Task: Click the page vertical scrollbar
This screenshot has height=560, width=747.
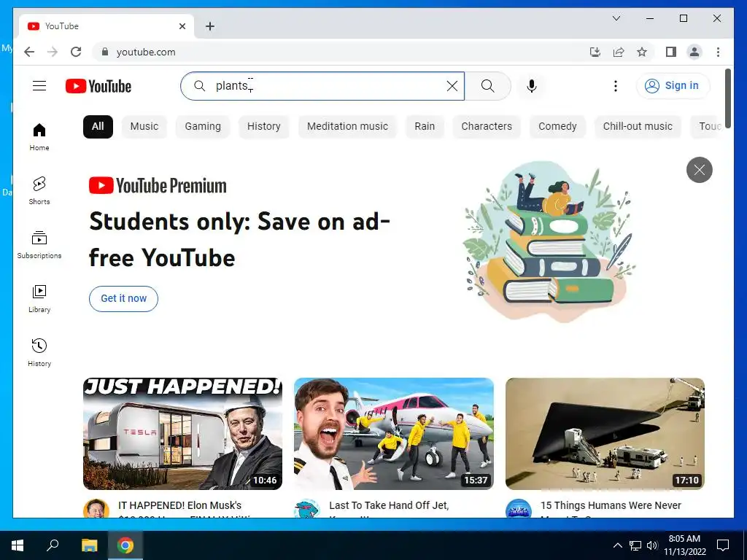Action: tap(728, 98)
